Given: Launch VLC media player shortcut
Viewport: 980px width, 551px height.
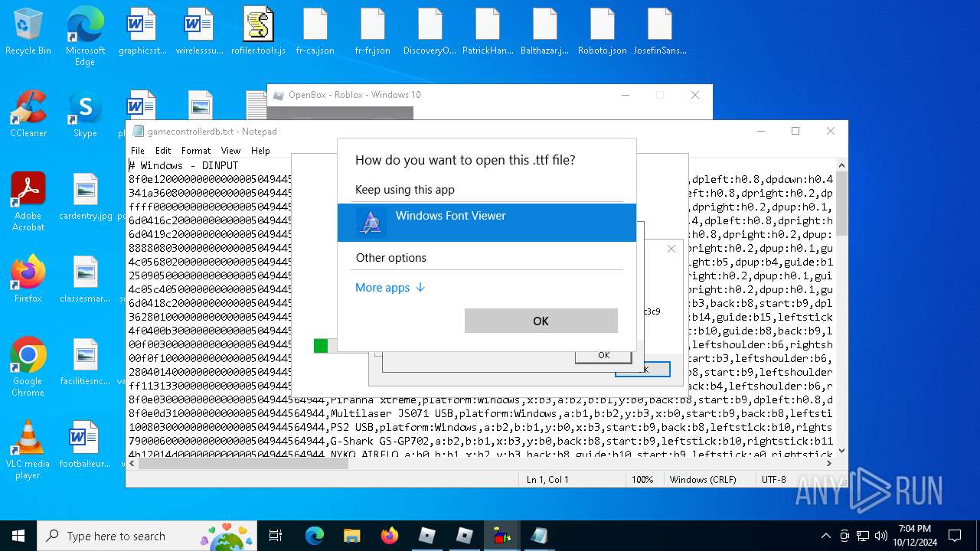Looking at the screenshot, I should coord(28,450).
